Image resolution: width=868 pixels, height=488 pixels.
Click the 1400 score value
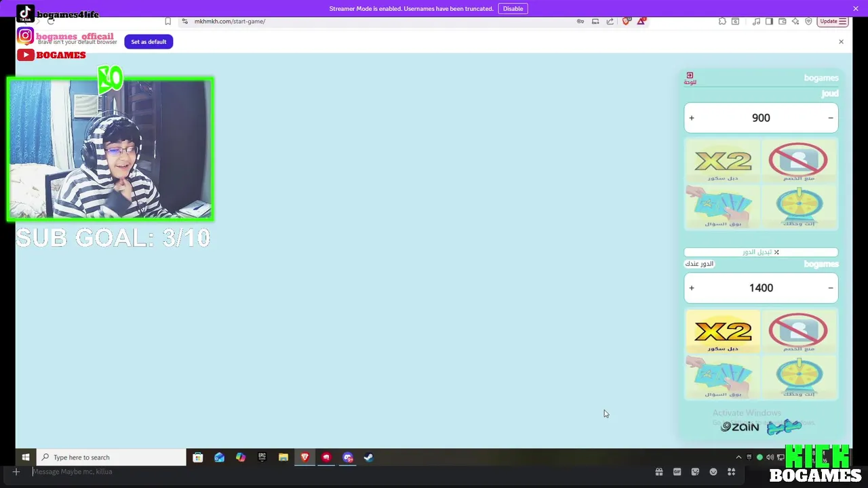[761, 288]
